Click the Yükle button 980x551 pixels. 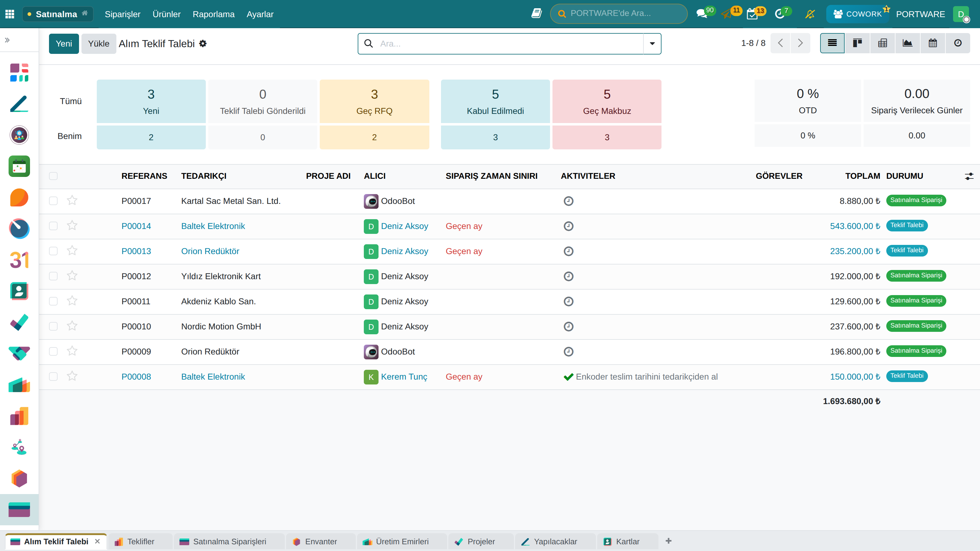(x=99, y=44)
